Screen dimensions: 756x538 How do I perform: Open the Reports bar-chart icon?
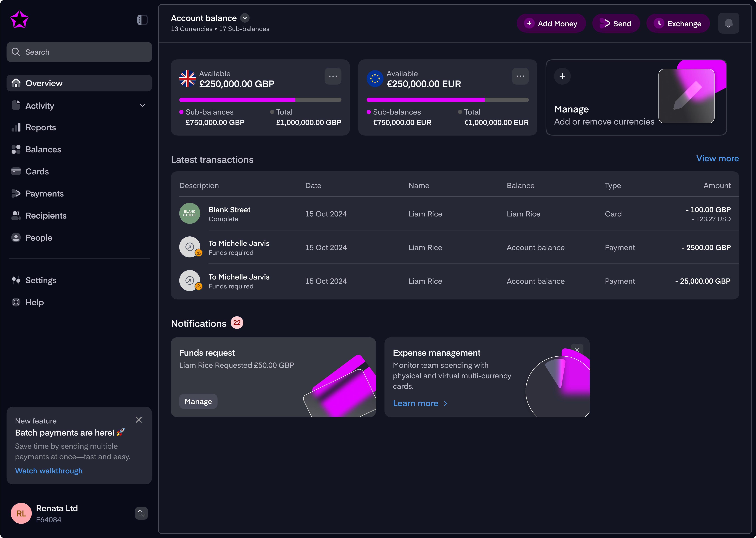pyautogui.click(x=16, y=127)
